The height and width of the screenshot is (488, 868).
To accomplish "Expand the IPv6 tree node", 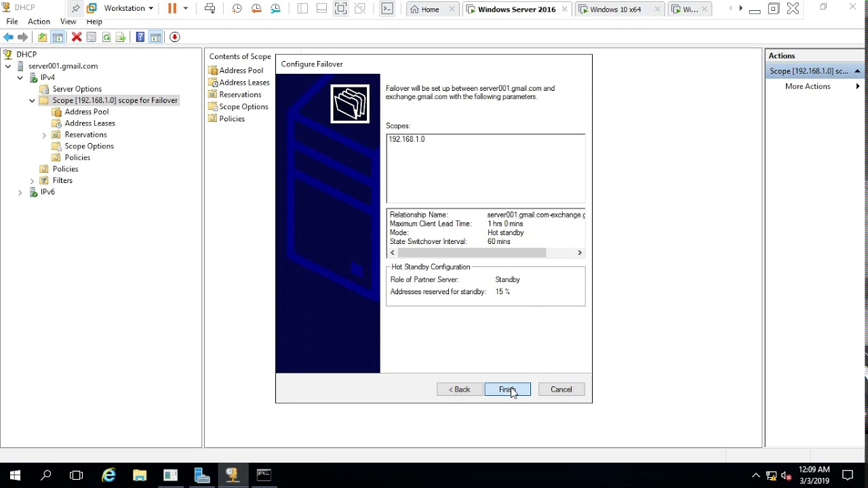I will coord(20,192).
